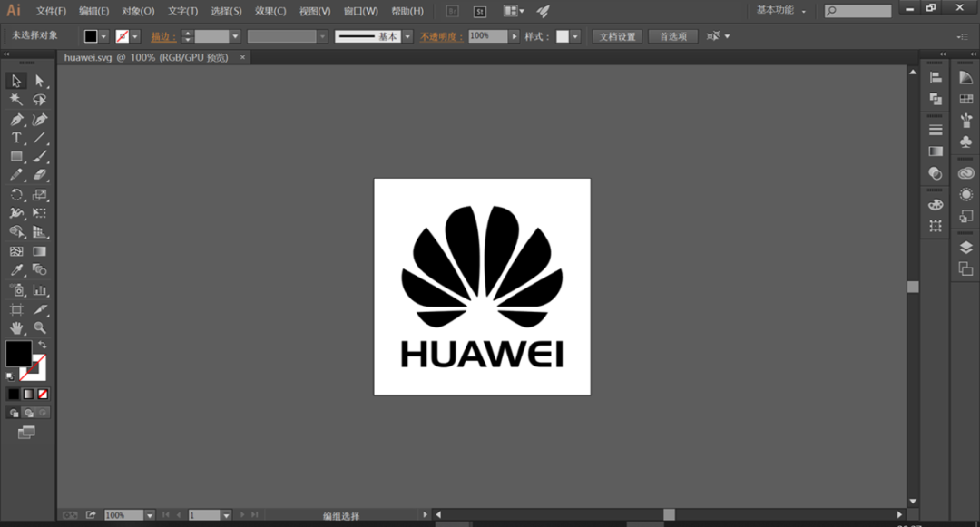Open the zoom level dropdown at bottom
Viewport: 980px width, 527px height.
pos(150,515)
